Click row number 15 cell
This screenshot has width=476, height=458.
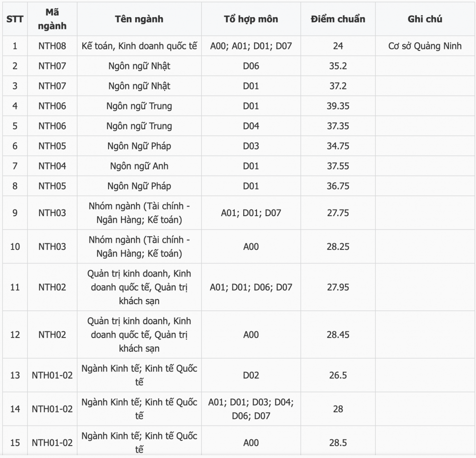pyautogui.click(x=15, y=442)
